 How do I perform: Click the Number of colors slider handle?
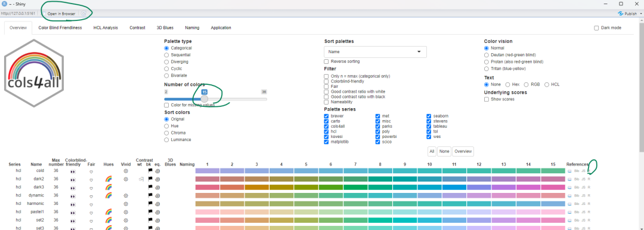(204, 99)
